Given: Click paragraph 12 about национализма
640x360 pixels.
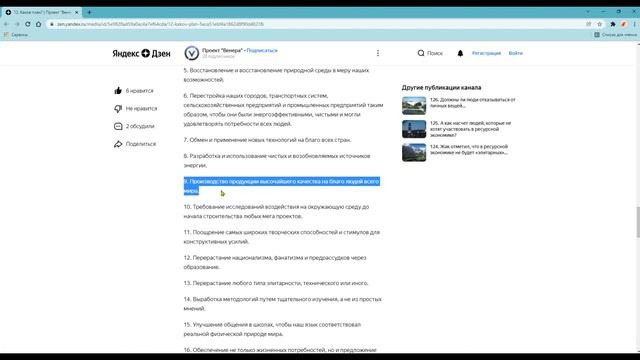Looking at the screenshot, I should pos(275,262).
